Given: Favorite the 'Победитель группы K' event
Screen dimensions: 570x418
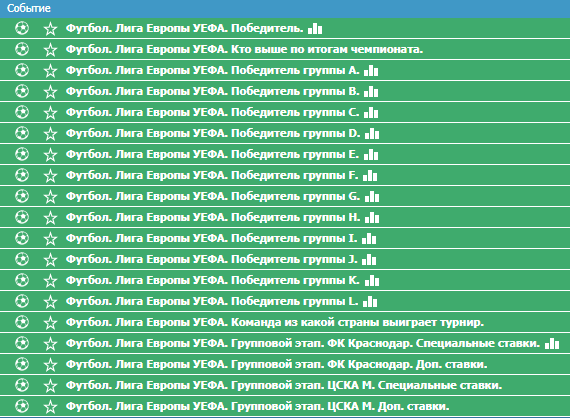Looking at the screenshot, I should pyautogui.click(x=50, y=281).
